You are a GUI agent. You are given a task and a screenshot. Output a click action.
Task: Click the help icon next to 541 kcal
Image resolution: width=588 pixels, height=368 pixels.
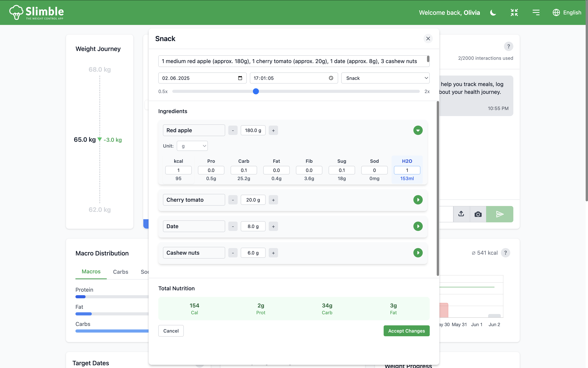(505, 253)
